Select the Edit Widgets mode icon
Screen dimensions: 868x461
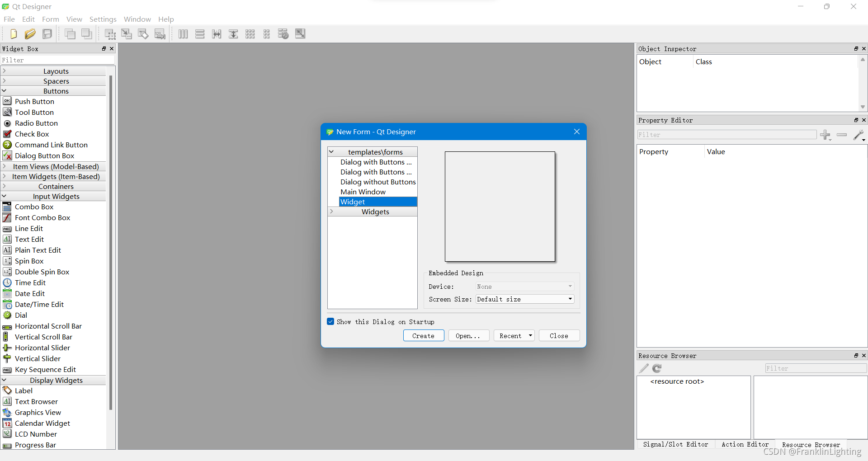coord(110,34)
